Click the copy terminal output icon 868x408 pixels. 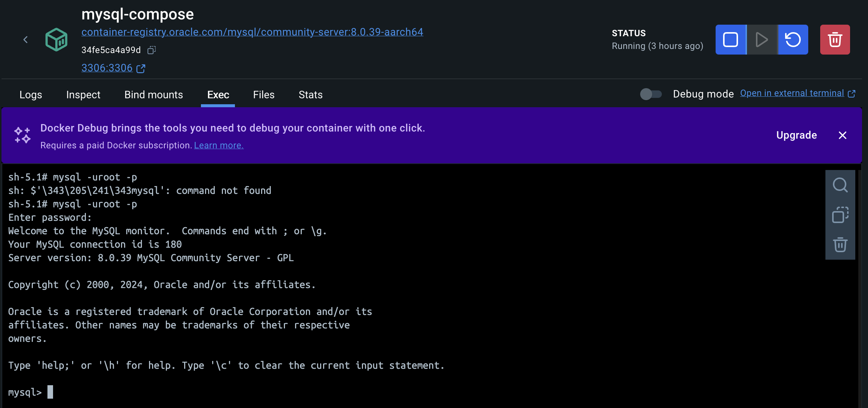pyautogui.click(x=840, y=215)
